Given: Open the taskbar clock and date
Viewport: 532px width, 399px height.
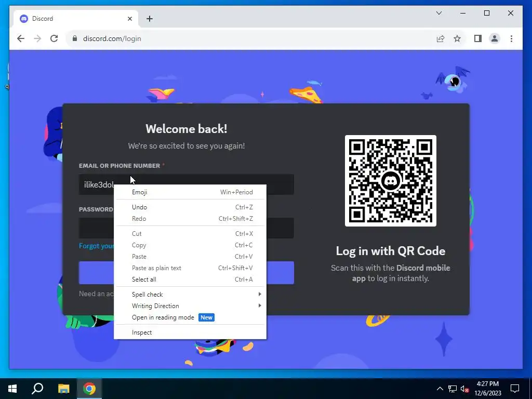Looking at the screenshot, I should coord(487,389).
